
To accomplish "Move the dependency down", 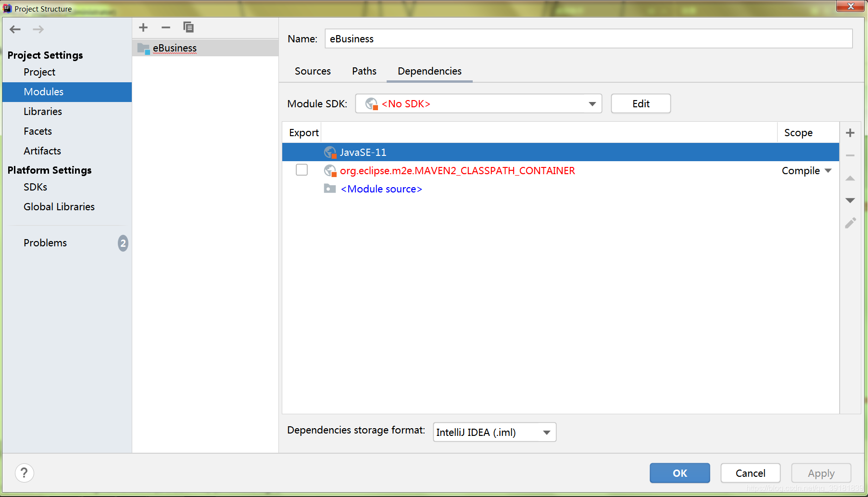I will pos(850,200).
